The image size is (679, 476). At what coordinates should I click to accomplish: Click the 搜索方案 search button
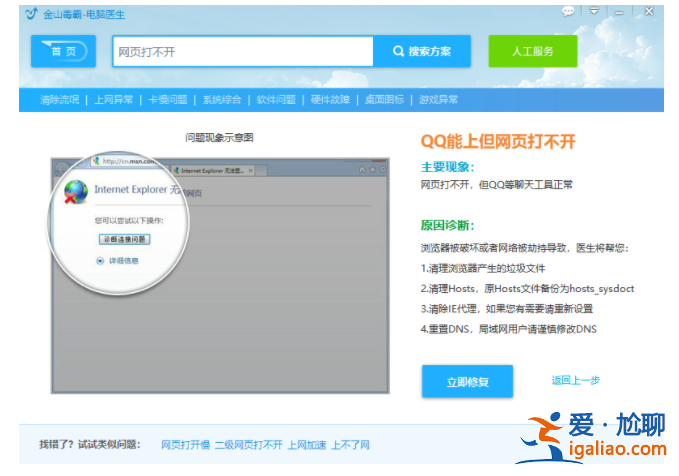pos(422,51)
